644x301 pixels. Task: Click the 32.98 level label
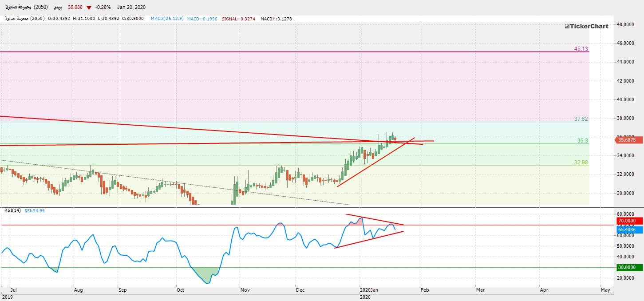click(581, 162)
